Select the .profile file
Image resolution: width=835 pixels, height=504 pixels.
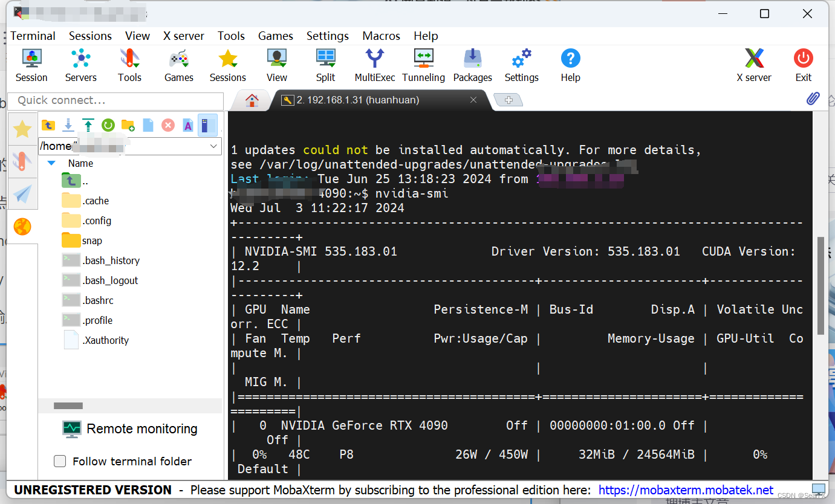[87, 320]
